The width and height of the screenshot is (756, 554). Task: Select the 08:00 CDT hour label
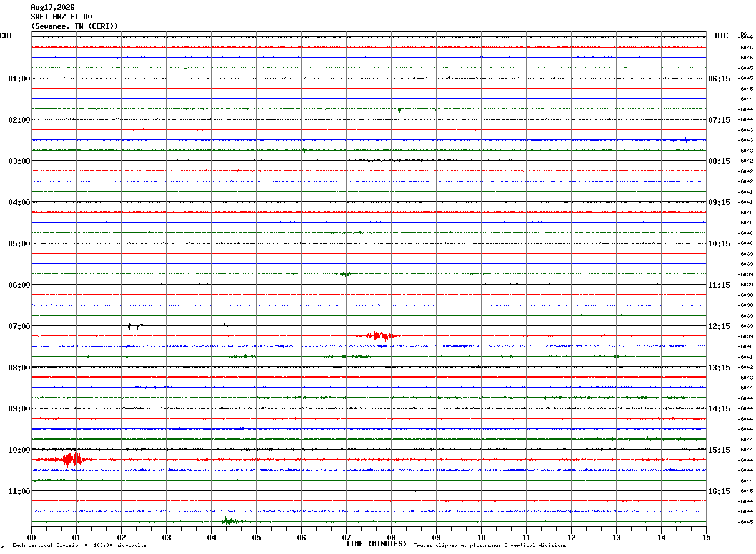[x=19, y=368]
